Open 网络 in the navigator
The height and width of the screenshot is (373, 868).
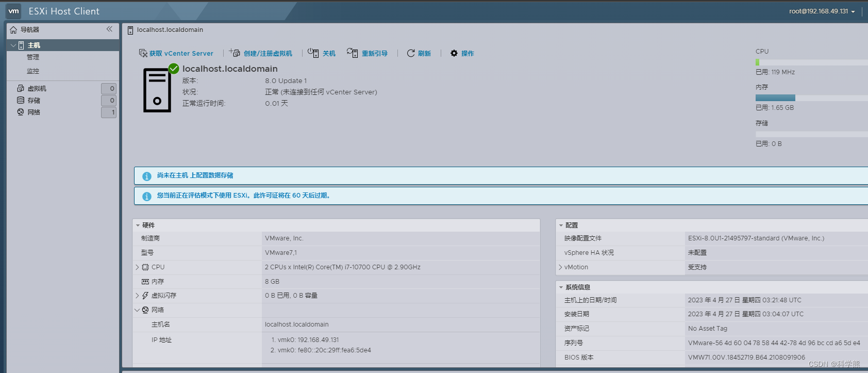coord(34,112)
